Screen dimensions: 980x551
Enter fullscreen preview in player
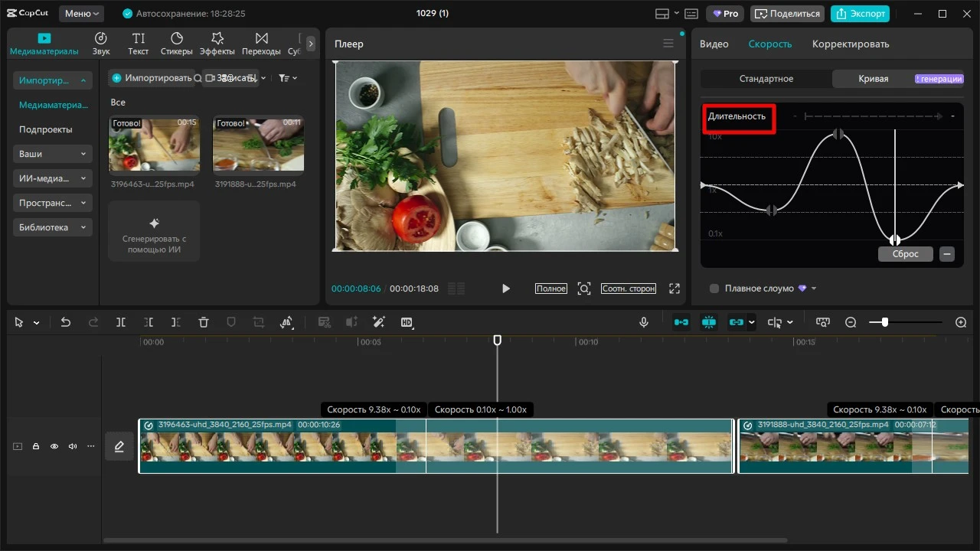[675, 289]
